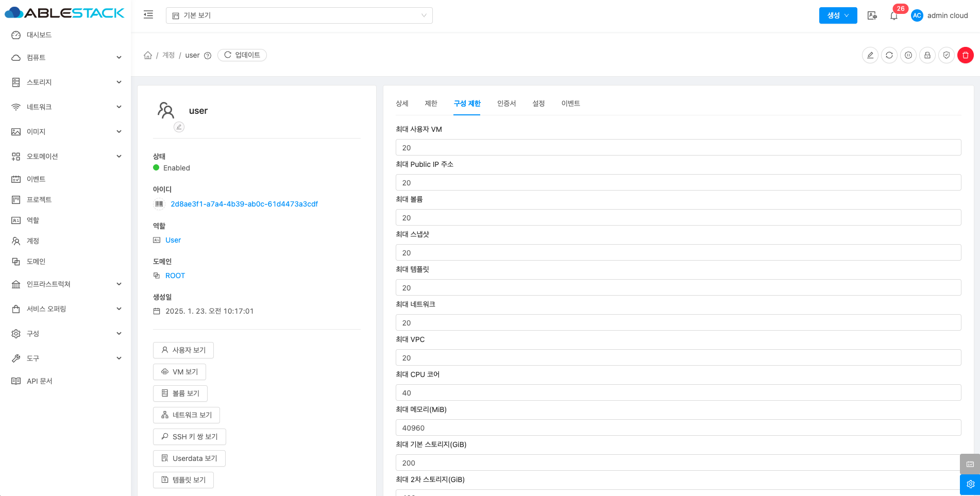
Task: Open the 생성 create dropdown button
Action: (838, 15)
